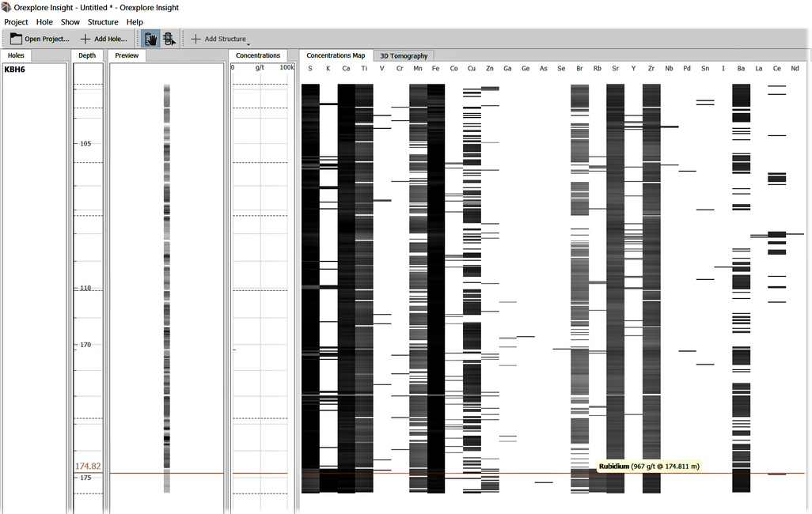Click the V element column header
Image resolution: width=812 pixels, height=514 pixels.
pos(382,68)
